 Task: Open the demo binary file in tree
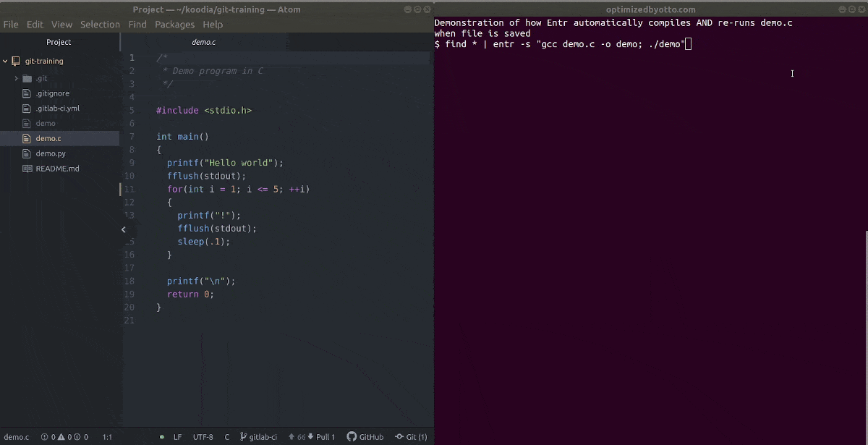46,124
